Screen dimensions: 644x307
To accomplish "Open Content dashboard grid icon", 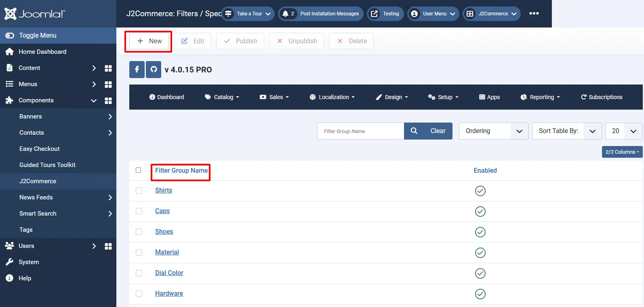I will click(108, 68).
